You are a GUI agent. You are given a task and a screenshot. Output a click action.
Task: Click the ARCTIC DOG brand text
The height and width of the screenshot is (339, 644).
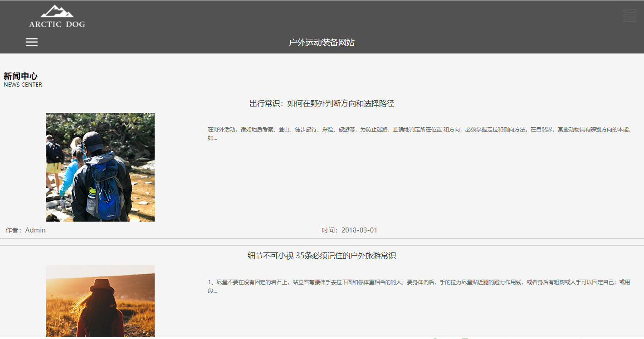(x=57, y=24)
